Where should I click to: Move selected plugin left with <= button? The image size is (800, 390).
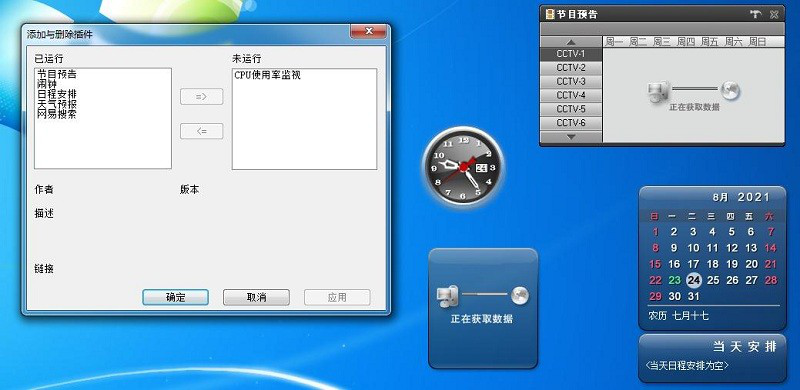point(202,131)
